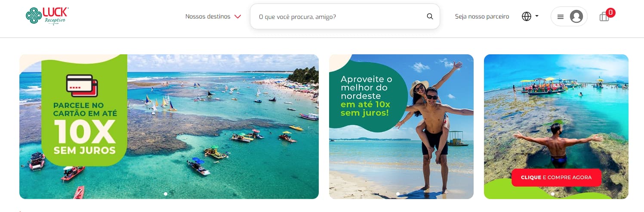Open the luggage cart icon
The height and width of the screenshot is (212, 644).
click(604, 17)
